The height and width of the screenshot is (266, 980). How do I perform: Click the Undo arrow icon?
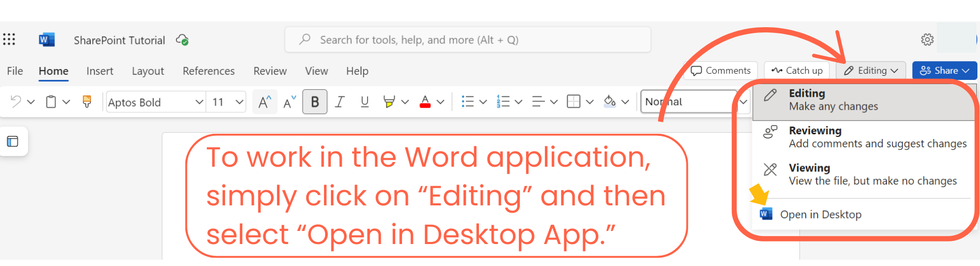pyautogui.click(x=16, y=102)
